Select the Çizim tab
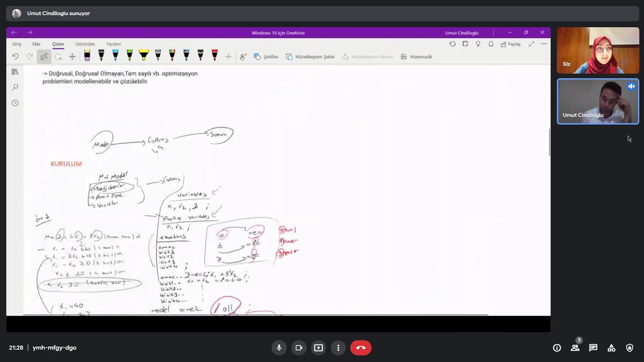This screenshot has width=644, height=362. (x=58, y=44)
